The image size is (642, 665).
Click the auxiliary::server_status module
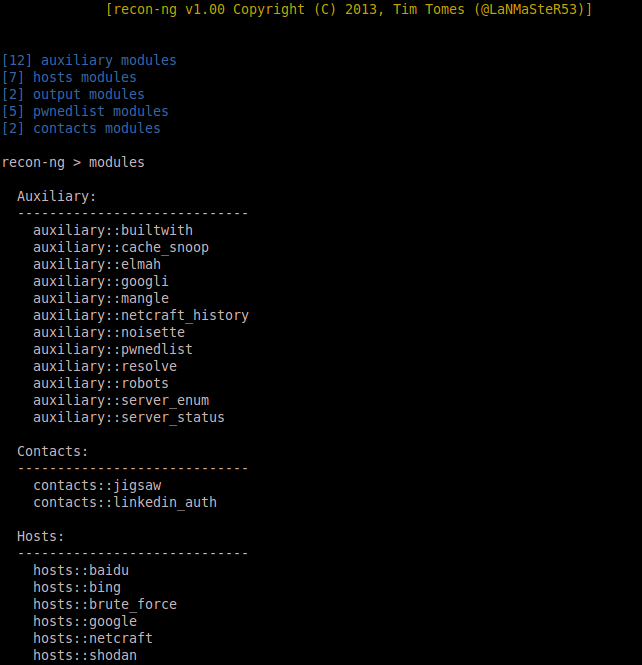[x=129, y=417]
